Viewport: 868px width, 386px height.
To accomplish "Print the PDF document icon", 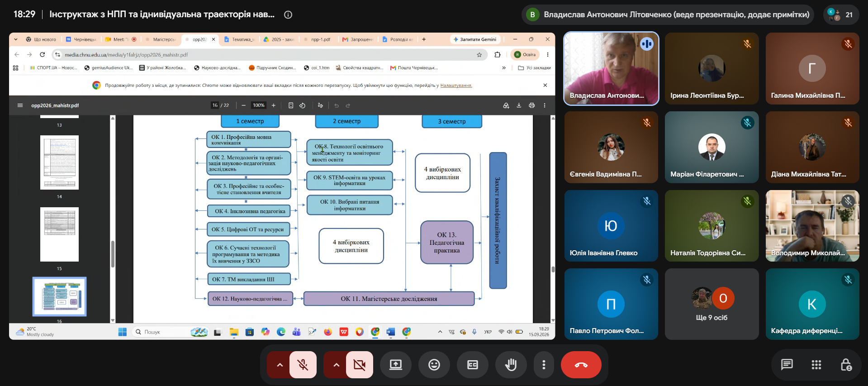I will [x=532, y=105].
